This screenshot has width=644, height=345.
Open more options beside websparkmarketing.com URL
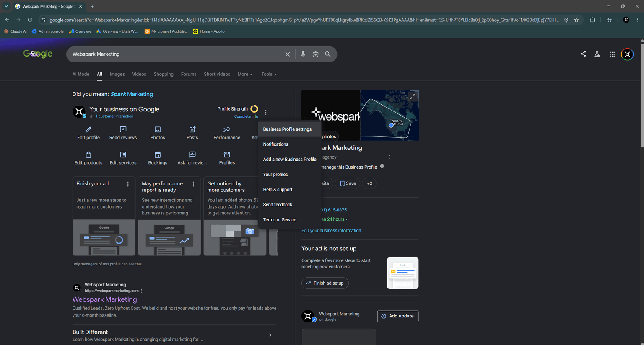pyautogui.click(x=141, y=291)
